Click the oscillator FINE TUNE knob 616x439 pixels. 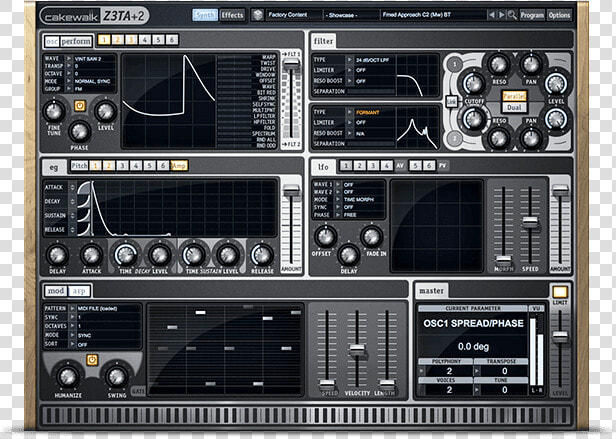pos(54,111)
